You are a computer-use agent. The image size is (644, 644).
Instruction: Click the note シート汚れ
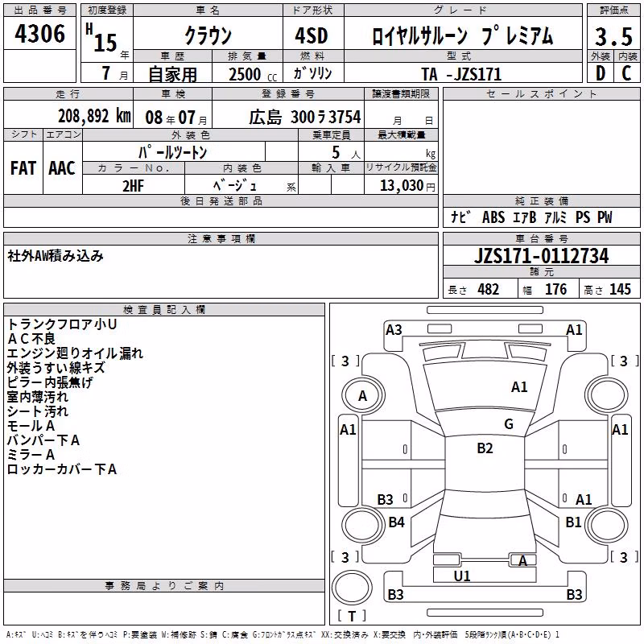pyautogui.click(x=38, y=411)
